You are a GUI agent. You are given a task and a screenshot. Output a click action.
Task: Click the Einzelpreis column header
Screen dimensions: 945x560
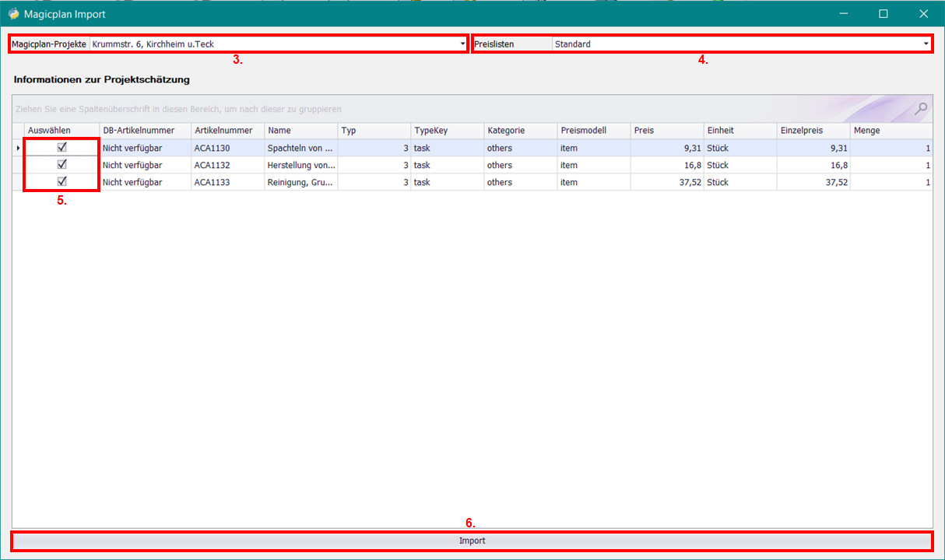click(x=813, y=131)
